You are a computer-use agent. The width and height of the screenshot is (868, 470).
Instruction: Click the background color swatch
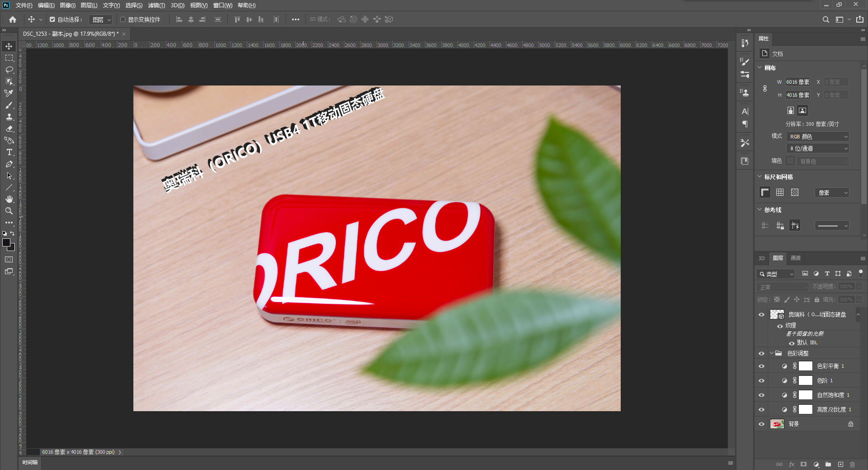(x=12, y=248)
